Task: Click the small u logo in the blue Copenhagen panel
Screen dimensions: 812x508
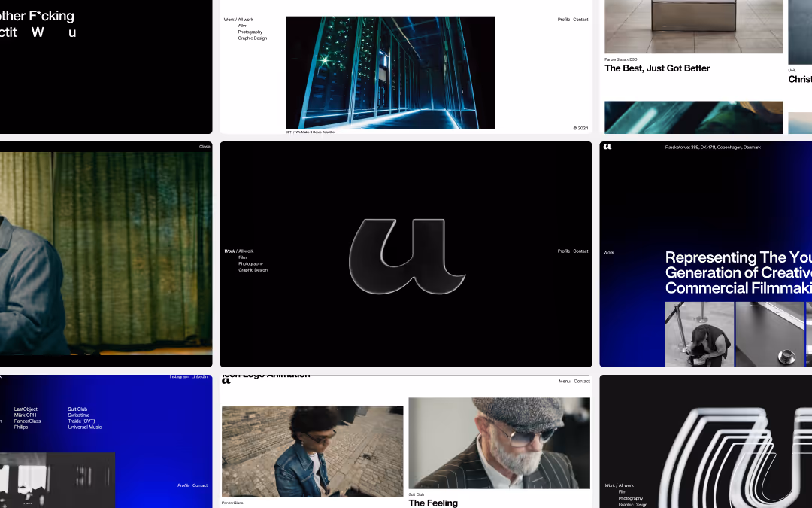Action: pos(607,147)
